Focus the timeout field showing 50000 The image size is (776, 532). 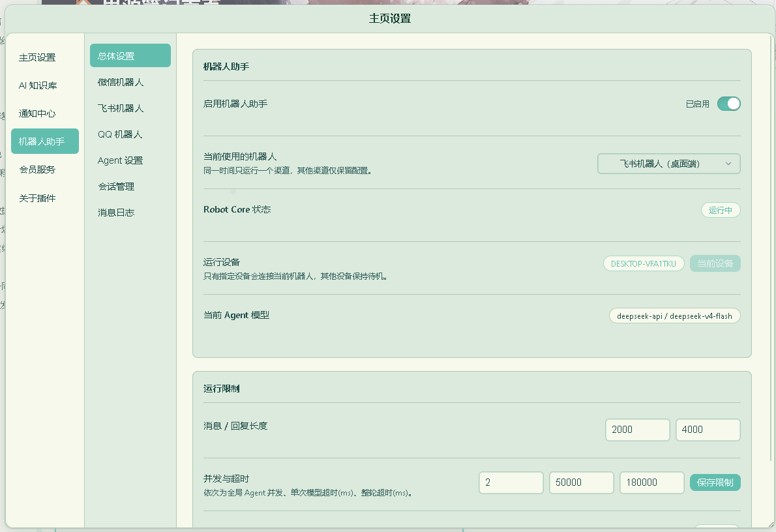(582, 482)
